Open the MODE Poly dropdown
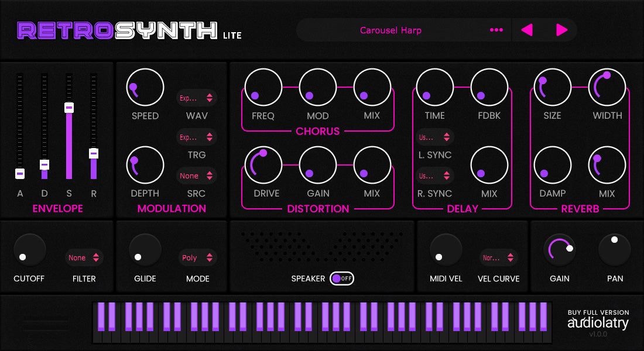The image size is (644, 351). [x=197, y=257]
